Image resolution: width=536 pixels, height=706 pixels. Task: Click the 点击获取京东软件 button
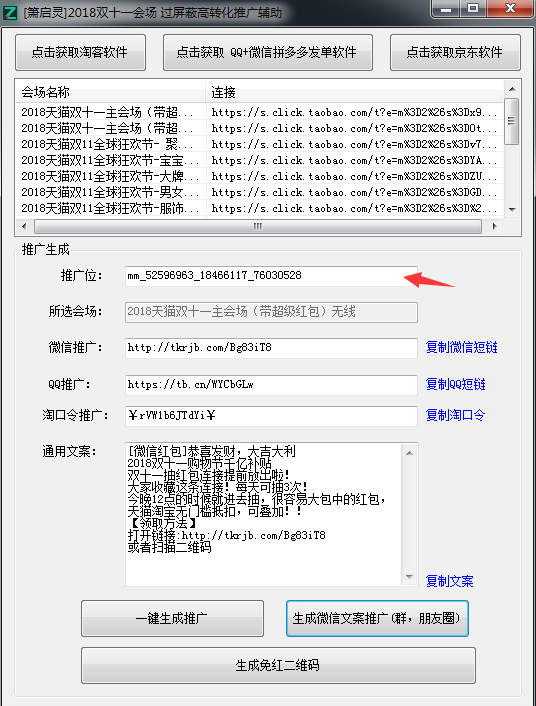pyautogui.click(x=455, y=52)
